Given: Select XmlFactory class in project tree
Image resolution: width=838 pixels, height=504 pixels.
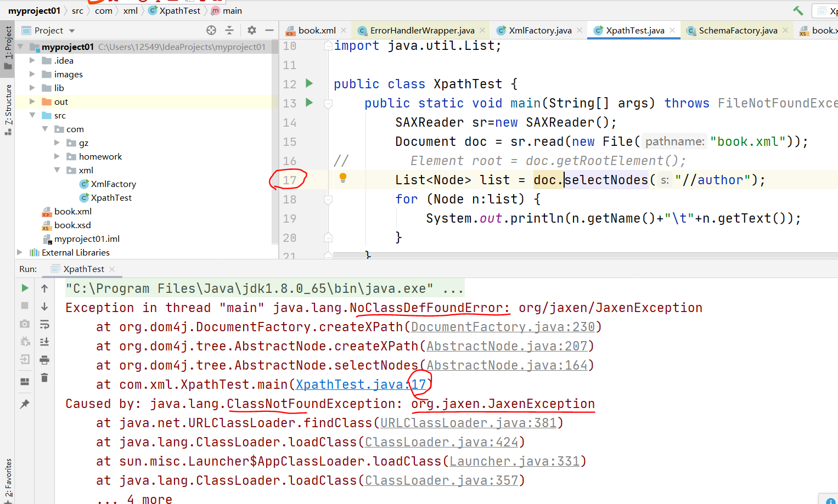Looking at the screenshot, I should coord(113,184).
